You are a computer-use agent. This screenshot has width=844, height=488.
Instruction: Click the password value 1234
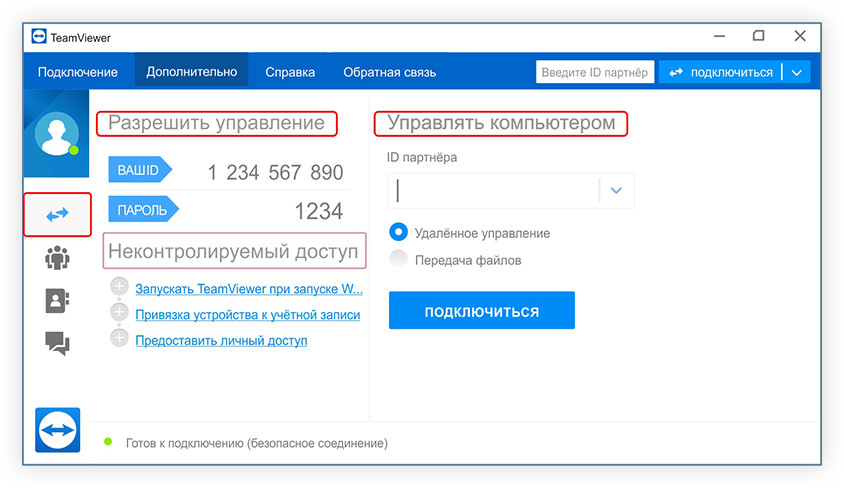click(x=319, y=211)
